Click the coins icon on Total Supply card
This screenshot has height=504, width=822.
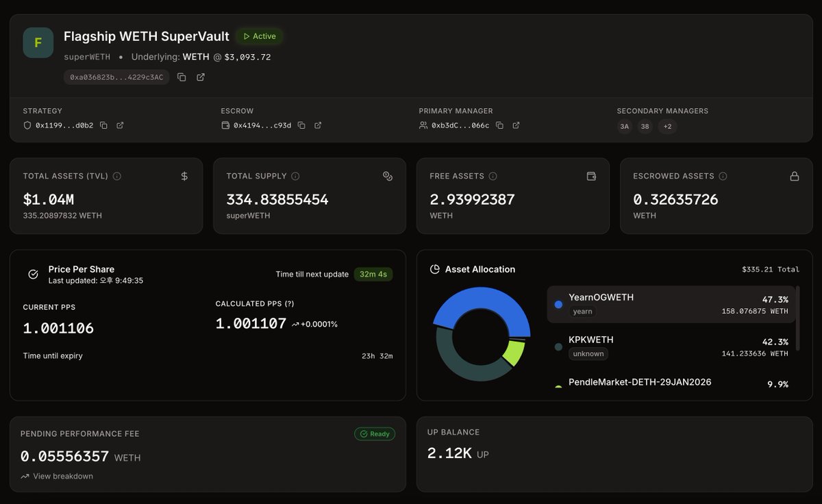coord(388,176)
